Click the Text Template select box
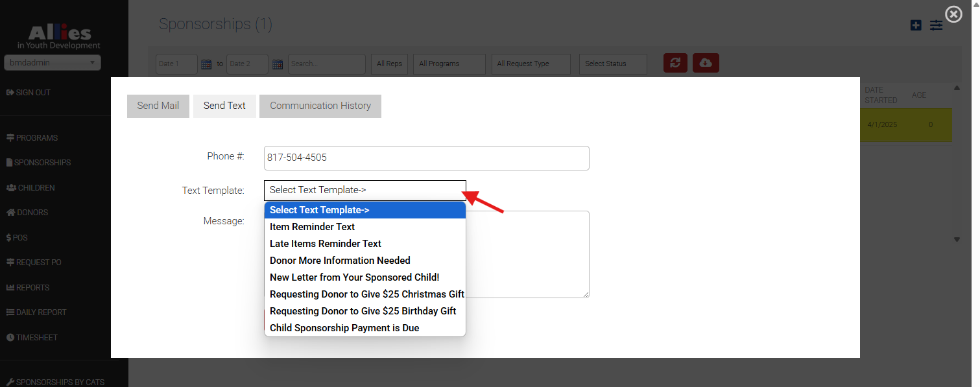The height and width of the screenshot is (387, 980). 365,190
